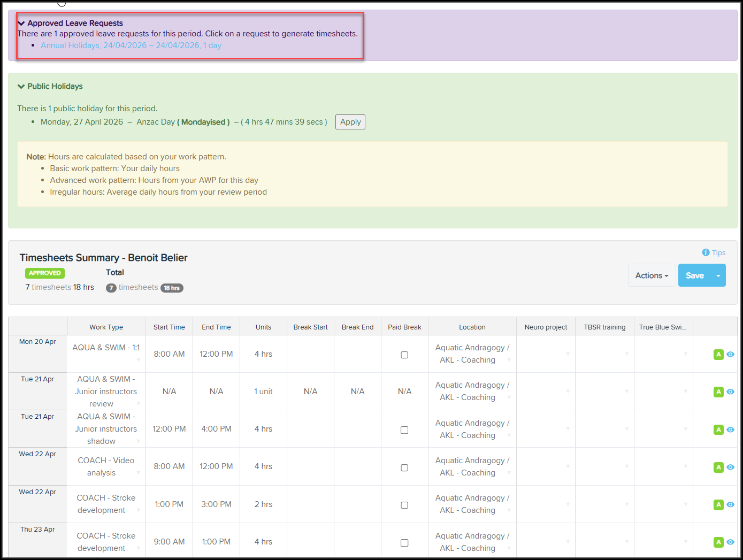Click the 9:00 AM start time on Thu 23 Apr

pos(169,542)
